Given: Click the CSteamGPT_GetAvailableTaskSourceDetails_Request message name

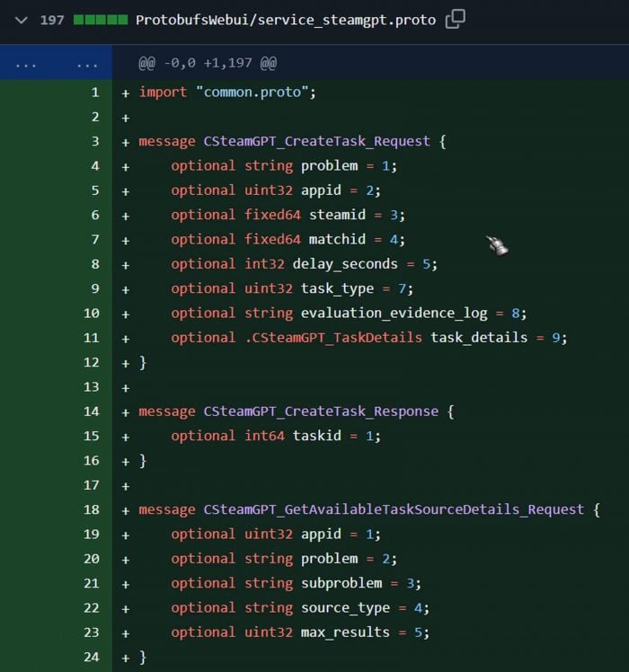Looking at the screenshot, I should pos(394,509).
